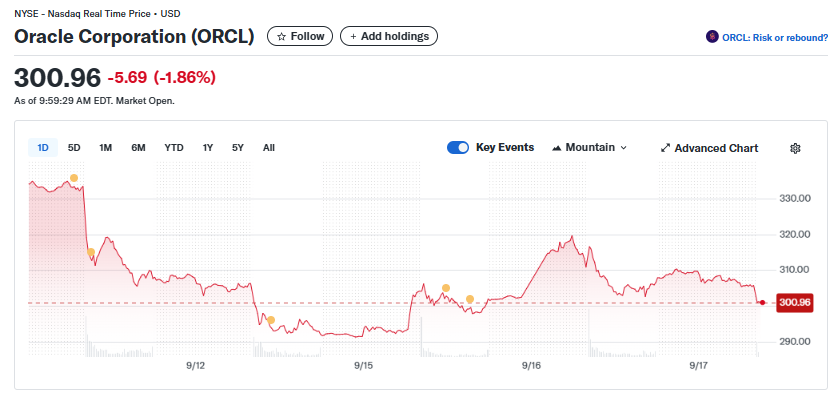Select the 1M time range
Image resolution: width=840 pixels, height=395 pixels.
point(106,147)
